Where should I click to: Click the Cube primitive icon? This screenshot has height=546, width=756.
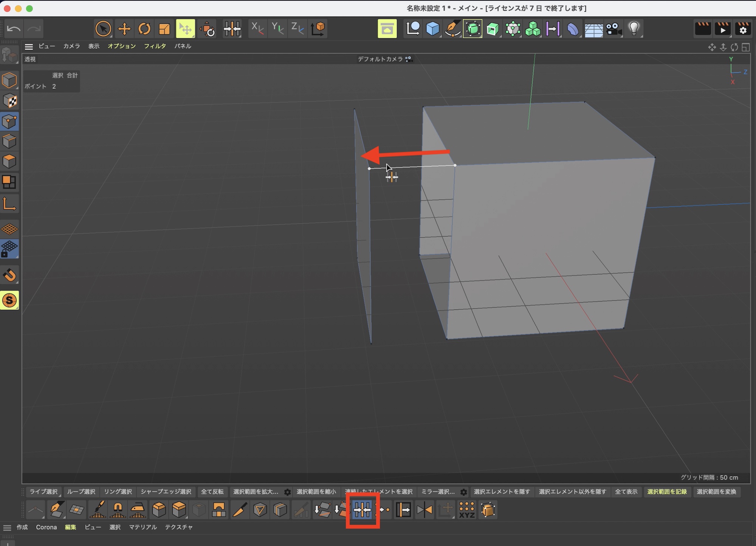tap(432, 29)
